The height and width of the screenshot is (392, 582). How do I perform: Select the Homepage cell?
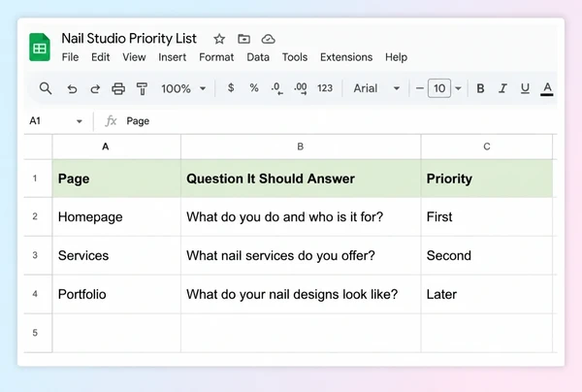coord(116,216)
